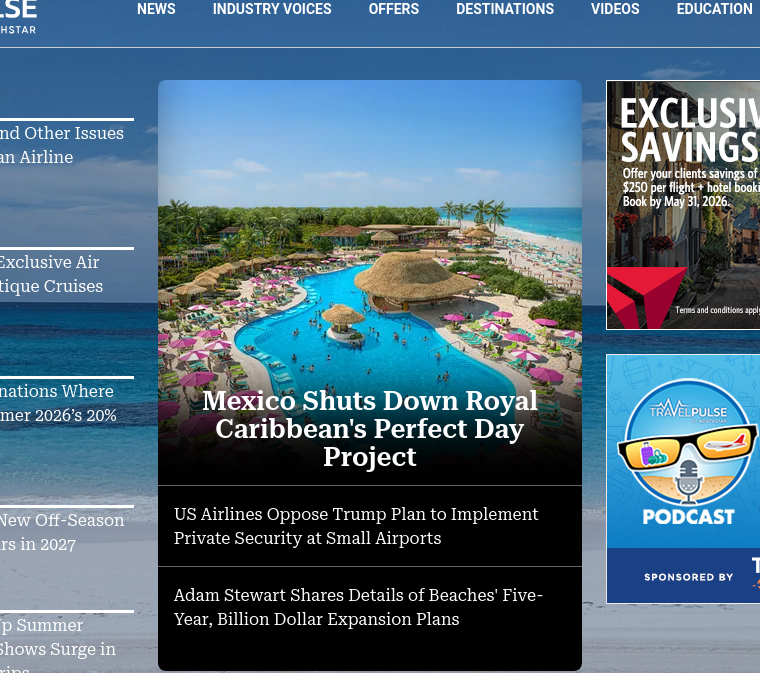Click the red Delta logo triangle
This screenshot has width=760, height=673.
click(x=646, y=297)
